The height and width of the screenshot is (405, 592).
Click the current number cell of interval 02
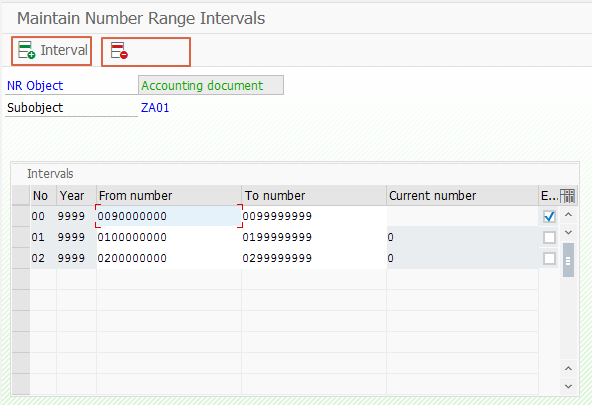tap(462, 259)
